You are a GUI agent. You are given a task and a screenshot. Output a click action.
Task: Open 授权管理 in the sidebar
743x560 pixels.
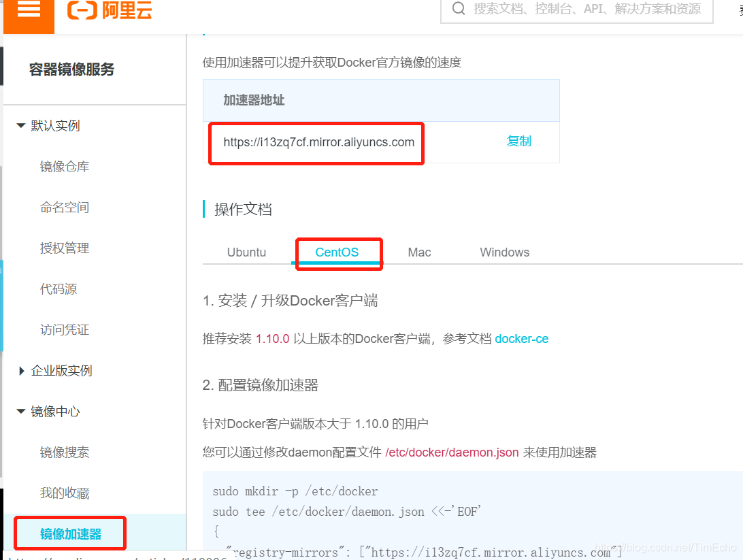click(x=65, y=248)
